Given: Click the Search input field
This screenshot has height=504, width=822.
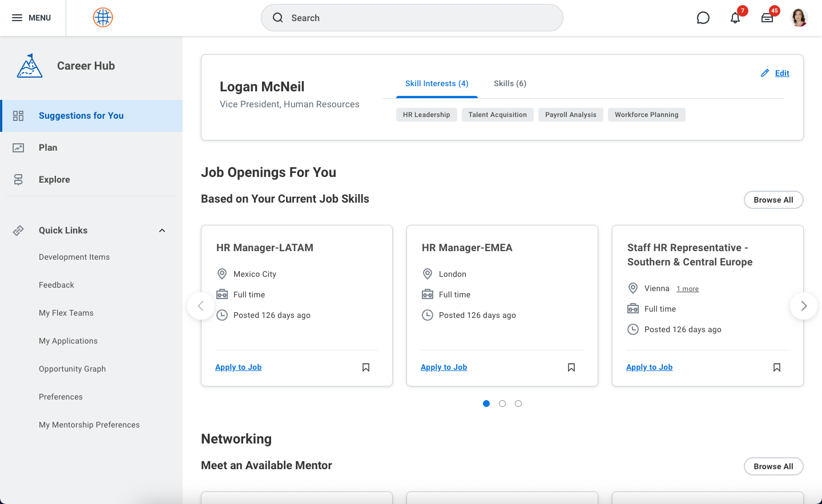Looking at the screenshot, I should (412, 18).
